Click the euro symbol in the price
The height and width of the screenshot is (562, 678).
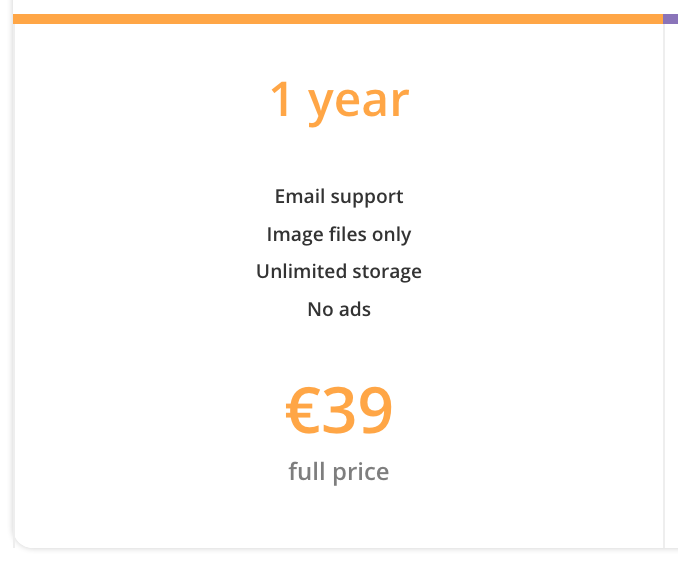click(300, 410)
